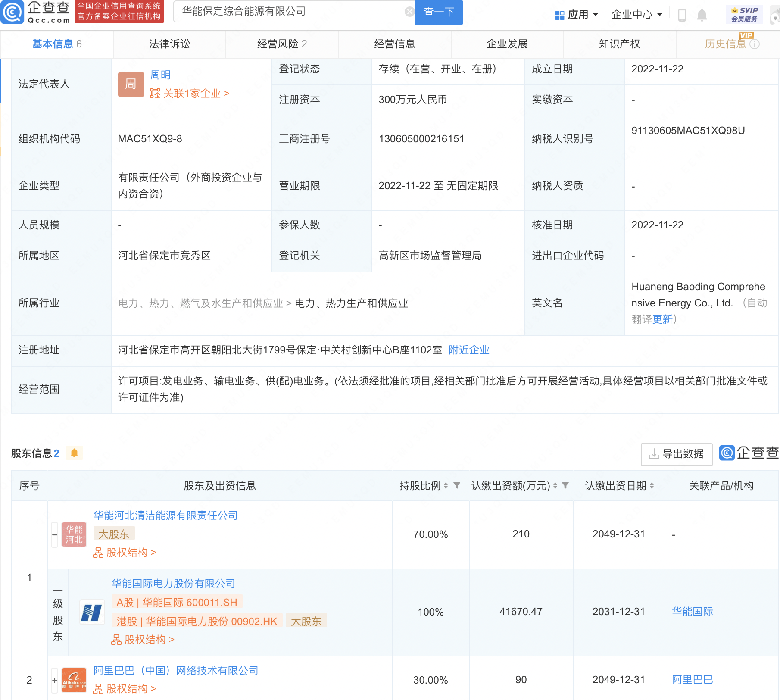Click the 导出数据 export button
Screen dimensions: 780x700
pos(677,454)
